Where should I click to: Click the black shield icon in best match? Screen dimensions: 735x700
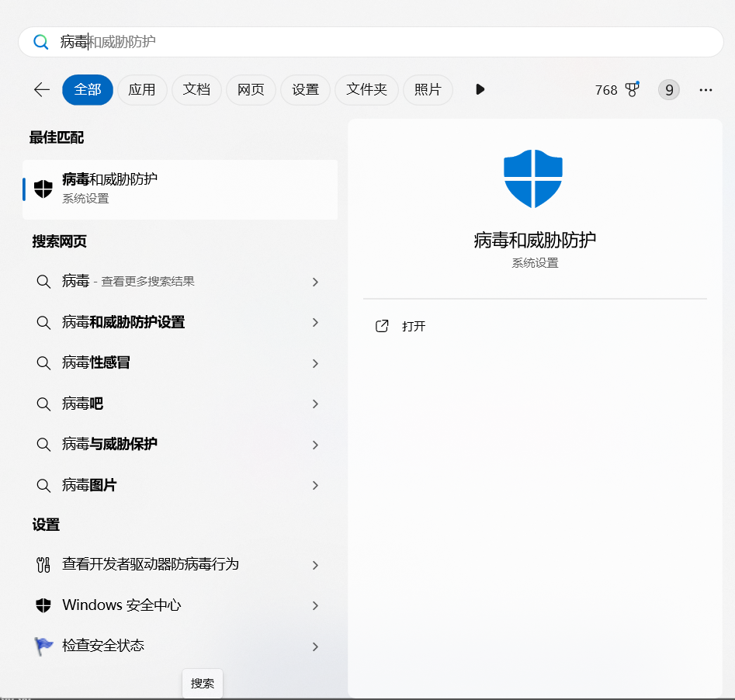coord(43,189)
